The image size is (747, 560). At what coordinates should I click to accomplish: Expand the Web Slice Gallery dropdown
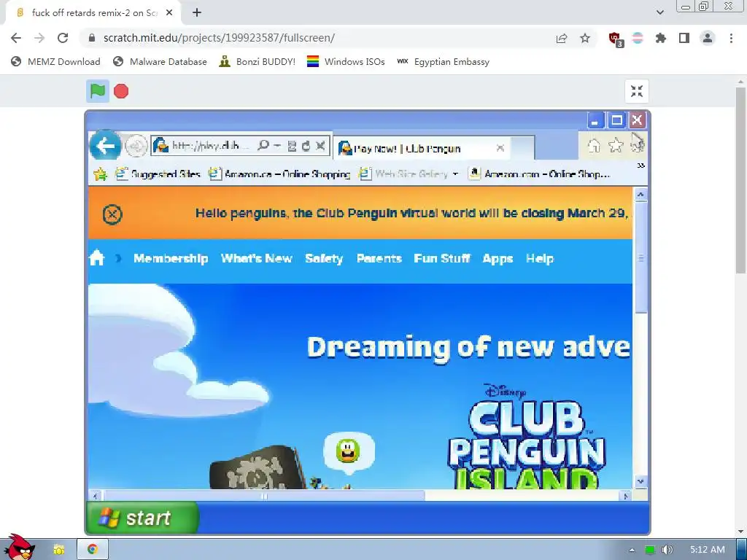[x=455, y=174]
